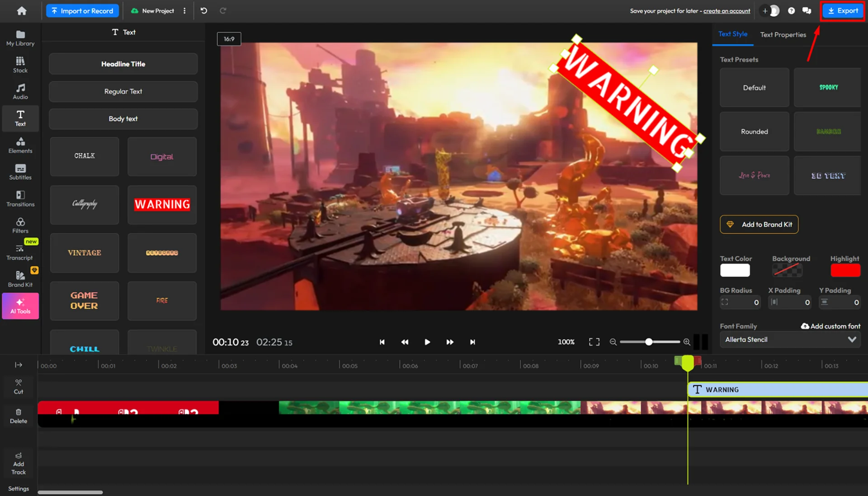
Task: Open the Filters panel
Action: 20,225
